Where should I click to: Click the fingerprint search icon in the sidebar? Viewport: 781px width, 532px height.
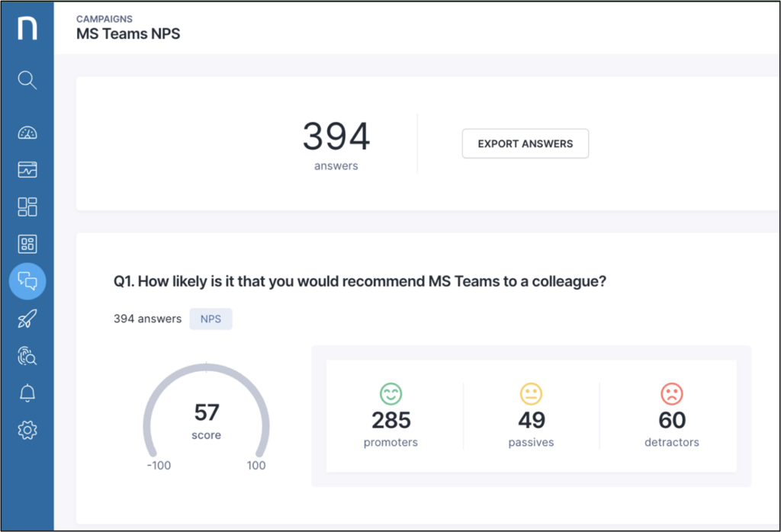point(27,356)
